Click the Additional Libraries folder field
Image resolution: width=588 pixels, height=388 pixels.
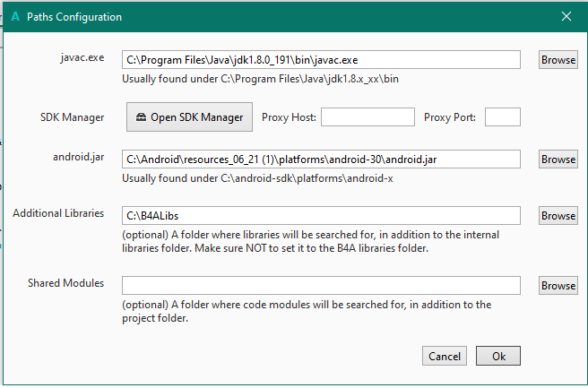click(x=321, y=216)
